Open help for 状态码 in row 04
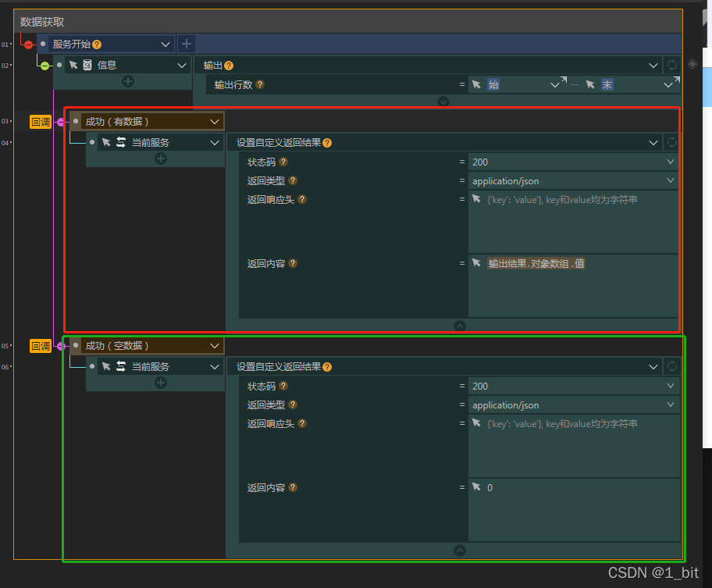Viewport: 712px width, 588px height. [283, 162]
